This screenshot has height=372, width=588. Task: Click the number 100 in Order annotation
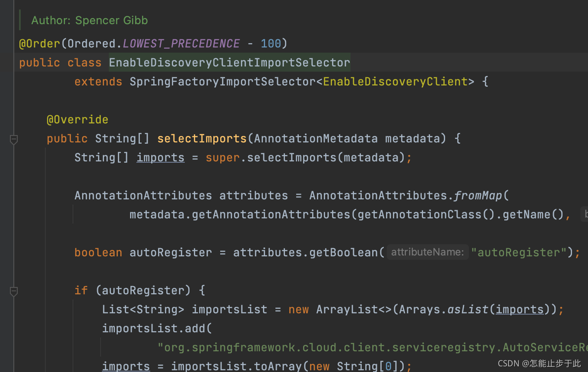pos(271,44)
